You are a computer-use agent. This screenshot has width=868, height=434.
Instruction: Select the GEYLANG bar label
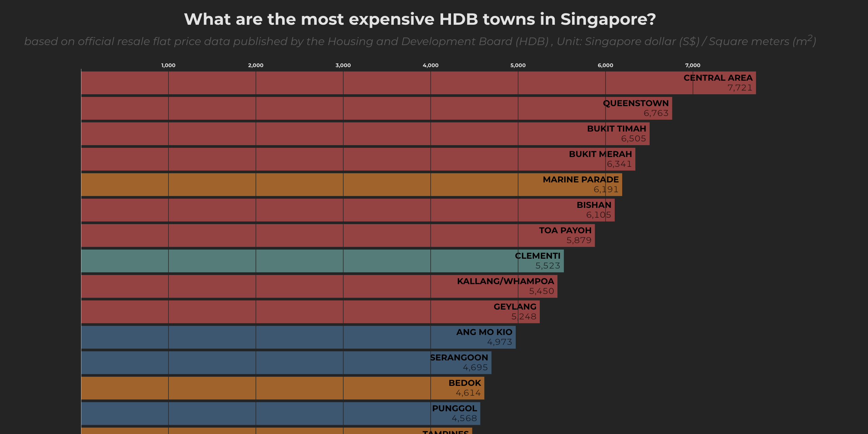515,307
